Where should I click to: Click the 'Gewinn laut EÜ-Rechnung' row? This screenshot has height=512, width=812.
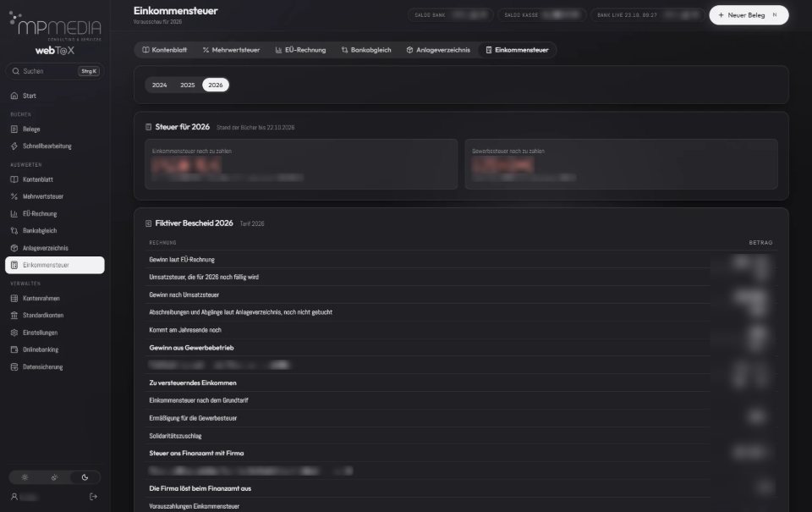461,260
